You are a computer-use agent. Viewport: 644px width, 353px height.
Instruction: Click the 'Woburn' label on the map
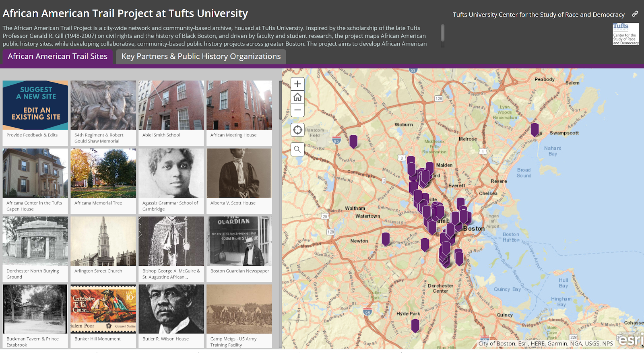coord(404,125)
